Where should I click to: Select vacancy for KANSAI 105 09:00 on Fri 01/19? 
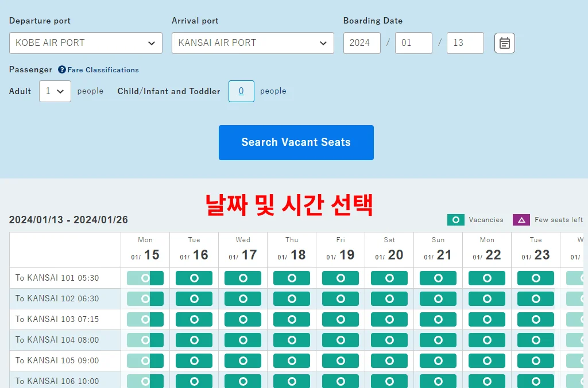point(340,360)
